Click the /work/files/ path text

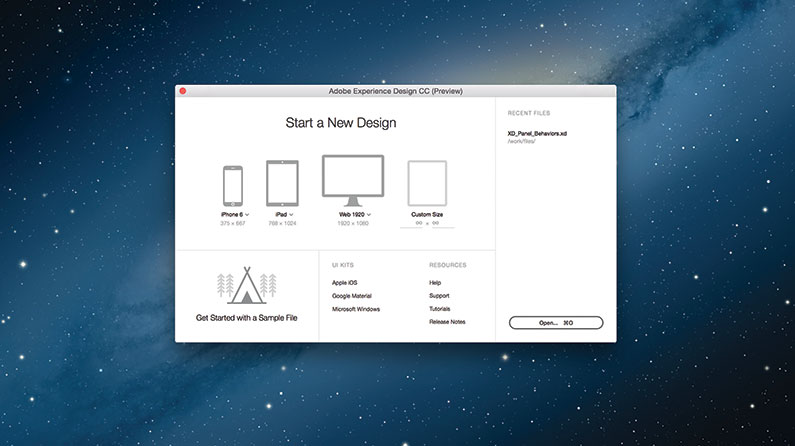(521, 141)
